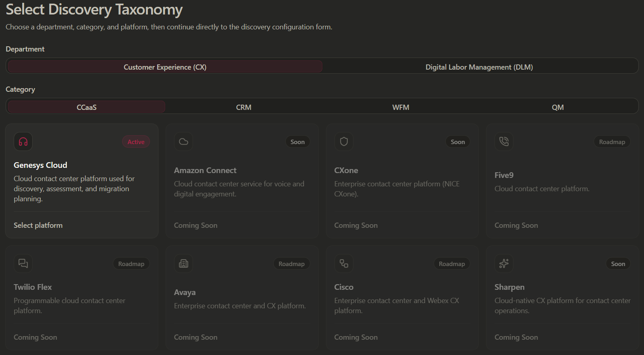The image size is (644, 355).
Task: Switch department to Digital Labor Management (DLM)
Action: 479,67
